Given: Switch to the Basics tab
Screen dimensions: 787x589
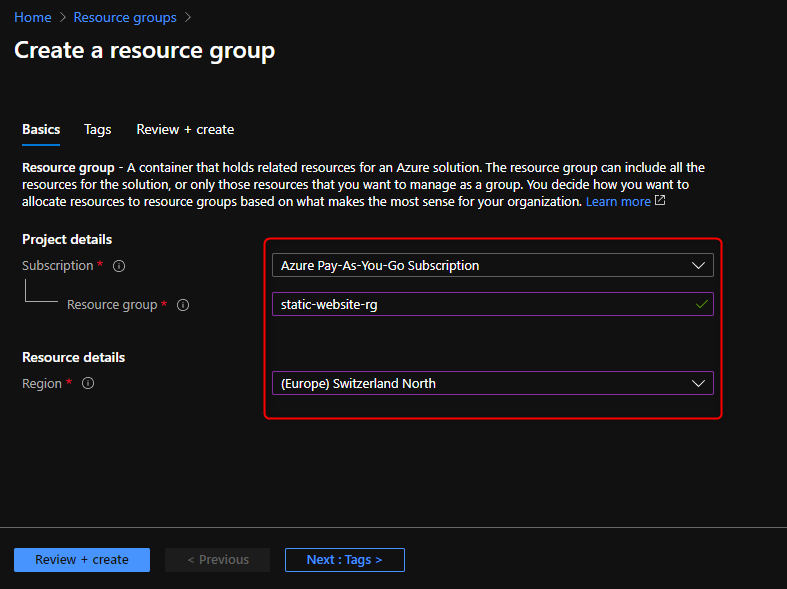Looking at the screenshot, I should click(41, 129).
